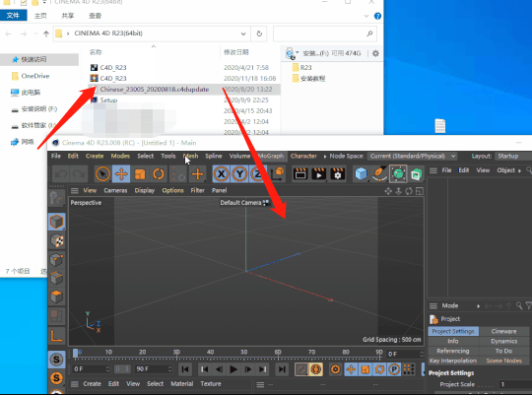
Task: Click the start frame 0 F field
Action: pyautogui.click(x=92, y=368)
